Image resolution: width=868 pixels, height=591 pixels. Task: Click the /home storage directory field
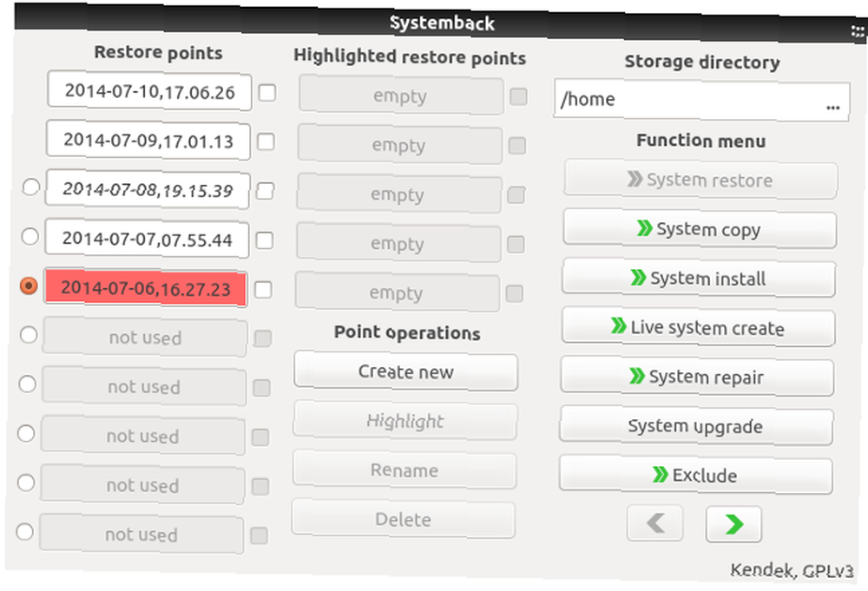[701, 100]
